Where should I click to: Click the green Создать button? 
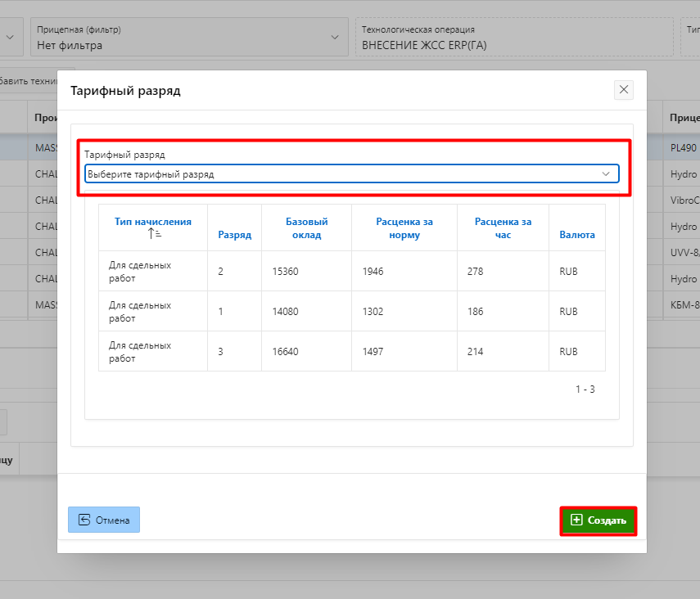(x=598, y=520)
